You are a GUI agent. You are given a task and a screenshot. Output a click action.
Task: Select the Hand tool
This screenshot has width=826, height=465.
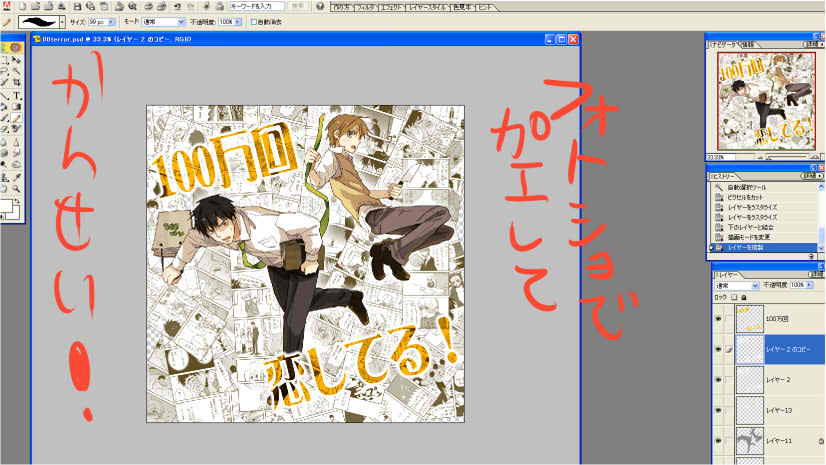[5, 188]
